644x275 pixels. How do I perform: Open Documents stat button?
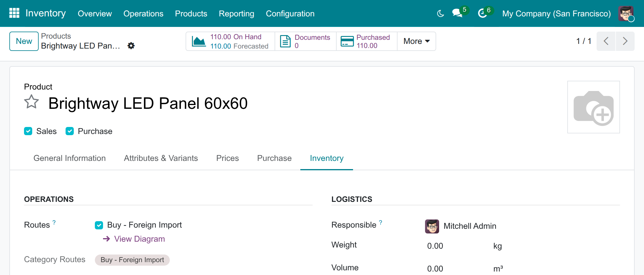pos(306,41)
